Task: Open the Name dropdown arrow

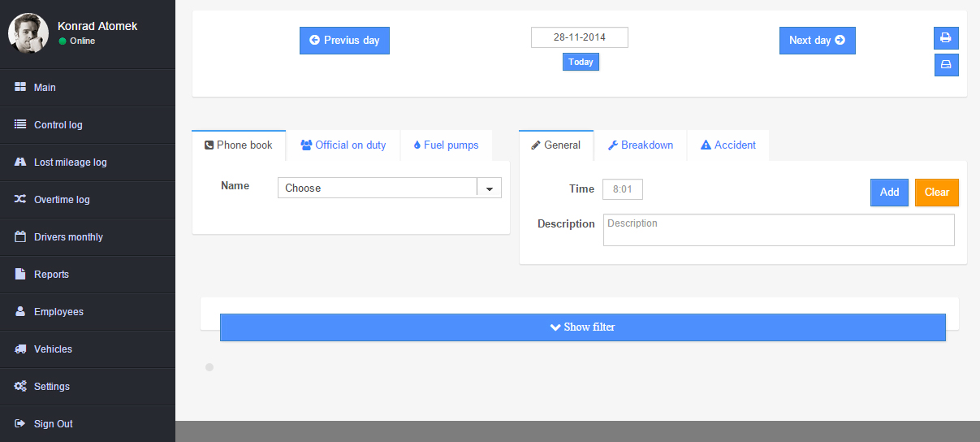Action: coord(489,188)
